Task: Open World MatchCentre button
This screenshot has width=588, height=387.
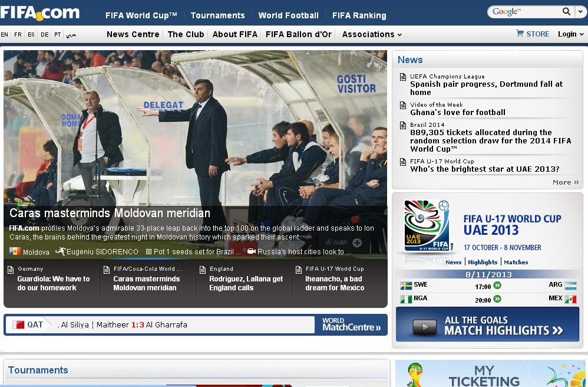Action: tap(351, 324)
